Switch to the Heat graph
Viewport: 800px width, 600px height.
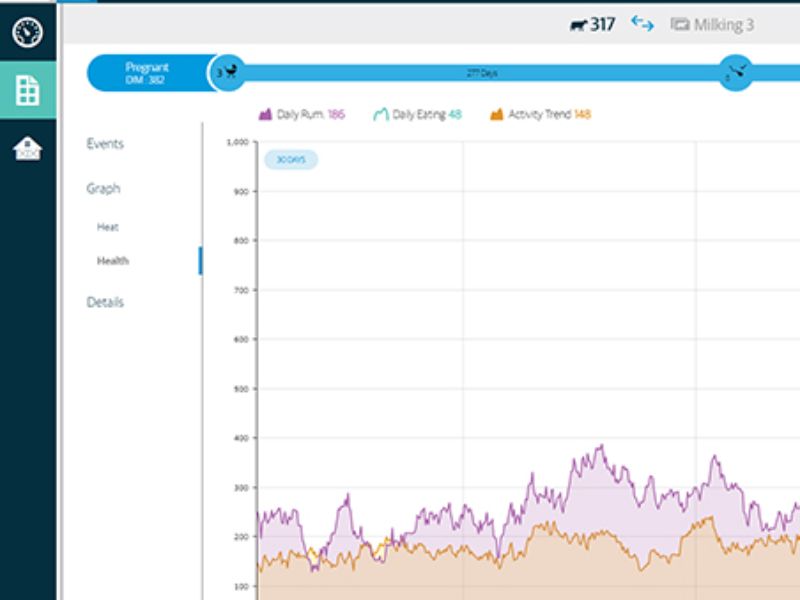108,227
